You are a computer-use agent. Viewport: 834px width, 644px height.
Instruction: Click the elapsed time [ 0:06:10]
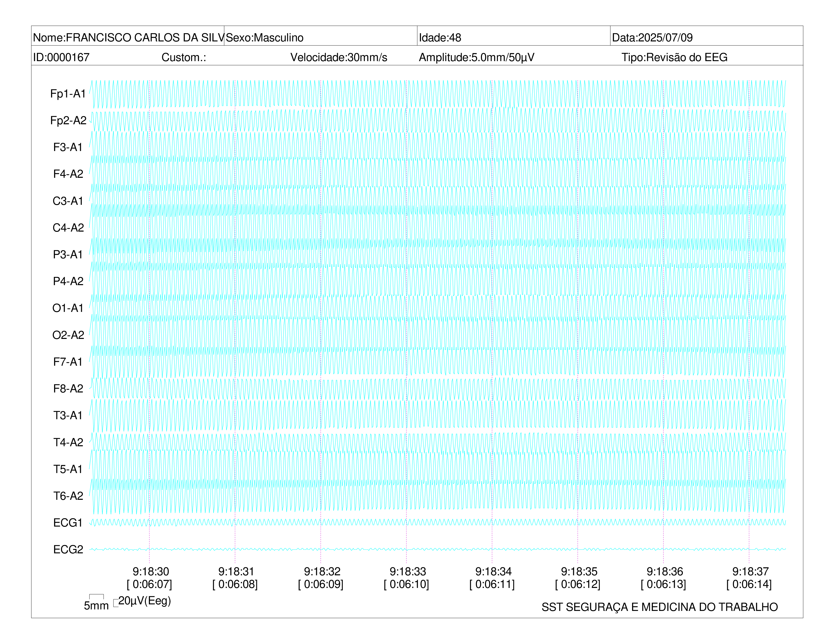pyautogui.click(x=406, y=584)
